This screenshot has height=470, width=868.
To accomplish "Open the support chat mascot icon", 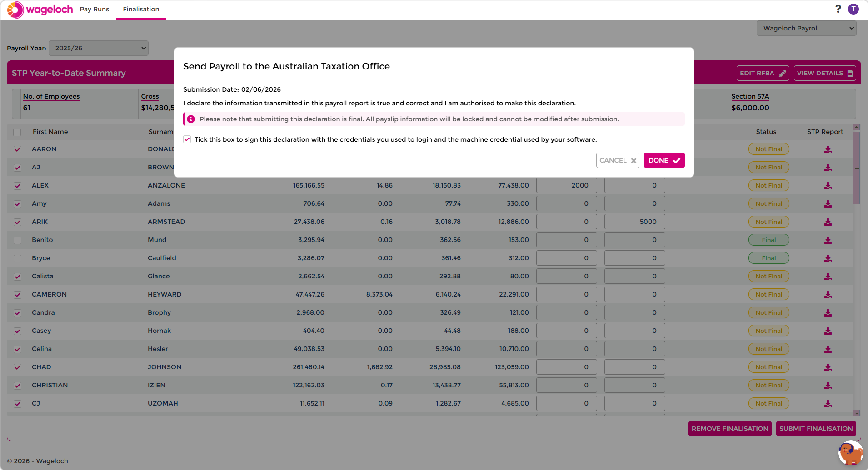I will coord(850,453).
